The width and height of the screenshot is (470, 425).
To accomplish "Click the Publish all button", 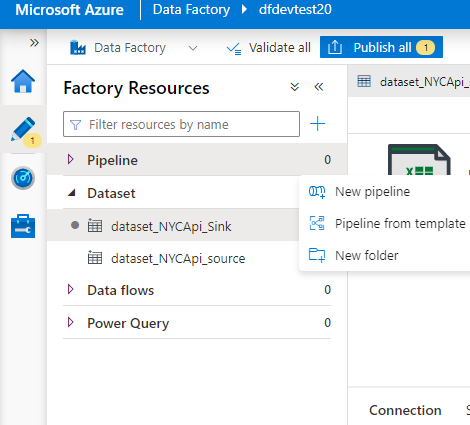I will point(381,47).
